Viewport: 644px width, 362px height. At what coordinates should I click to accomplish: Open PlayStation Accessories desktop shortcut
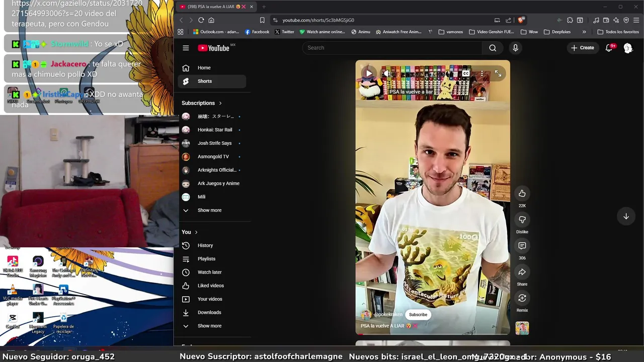click(x=63, y=295)
